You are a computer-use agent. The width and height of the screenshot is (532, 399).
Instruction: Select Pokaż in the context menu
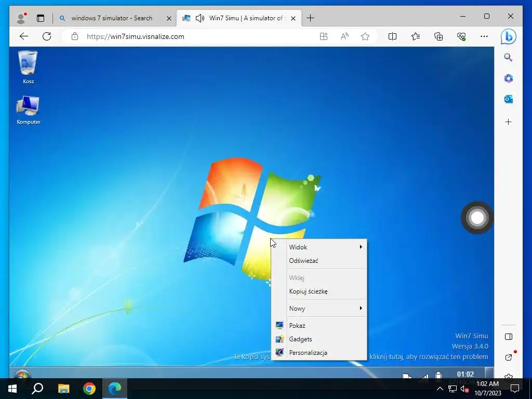[320, 325]
